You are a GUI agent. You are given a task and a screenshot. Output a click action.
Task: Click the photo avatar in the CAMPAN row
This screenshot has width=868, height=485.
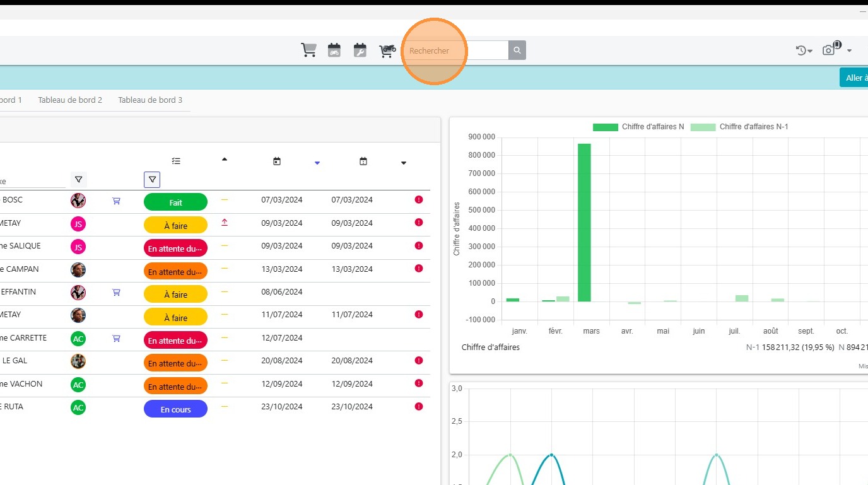[78, 270]
